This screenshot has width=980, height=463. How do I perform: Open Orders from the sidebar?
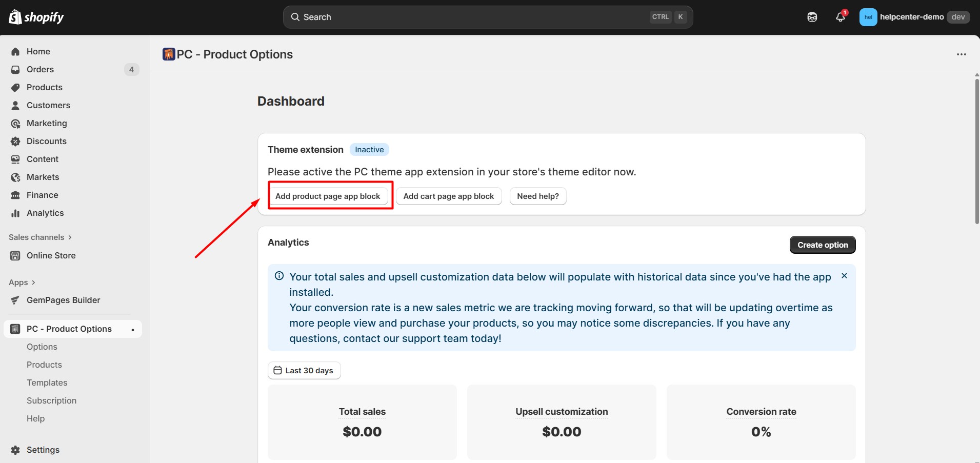tap(40, 69)
